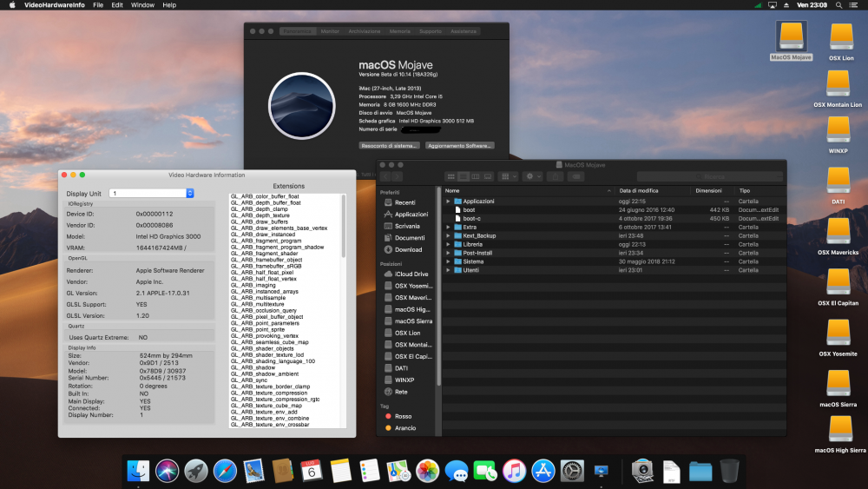Open System Preferences in the Dock
The height and width of the screenshot is (489, 868).
click(x=572, y=471)
